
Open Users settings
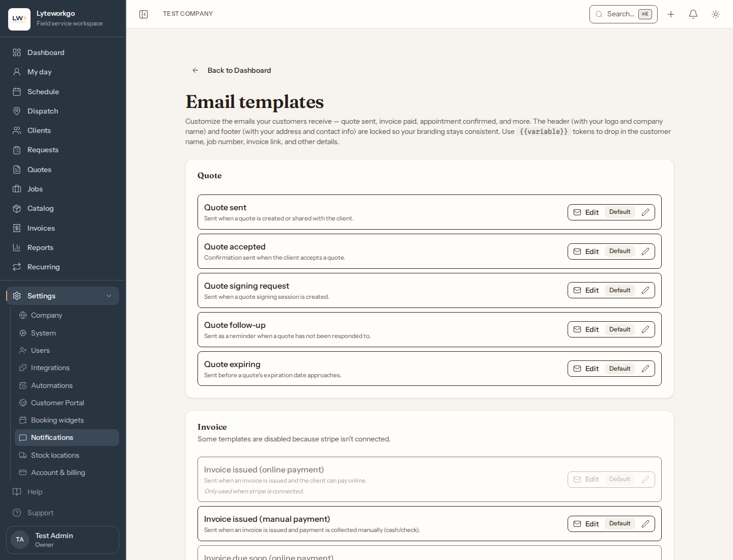tap(67, 350)
